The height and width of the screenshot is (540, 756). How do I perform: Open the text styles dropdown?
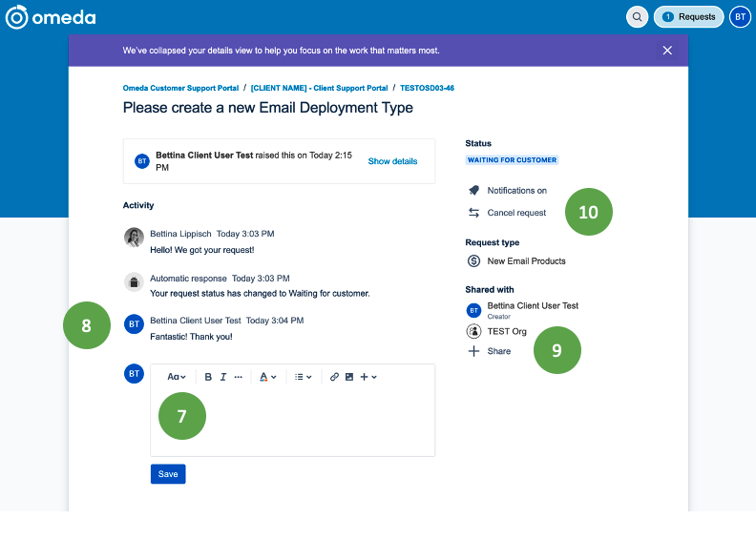(x=177, y=377)
